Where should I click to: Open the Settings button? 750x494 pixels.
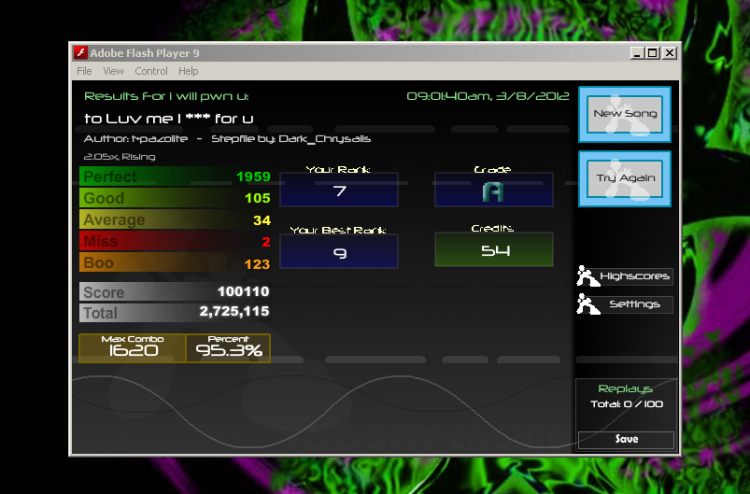636,305
